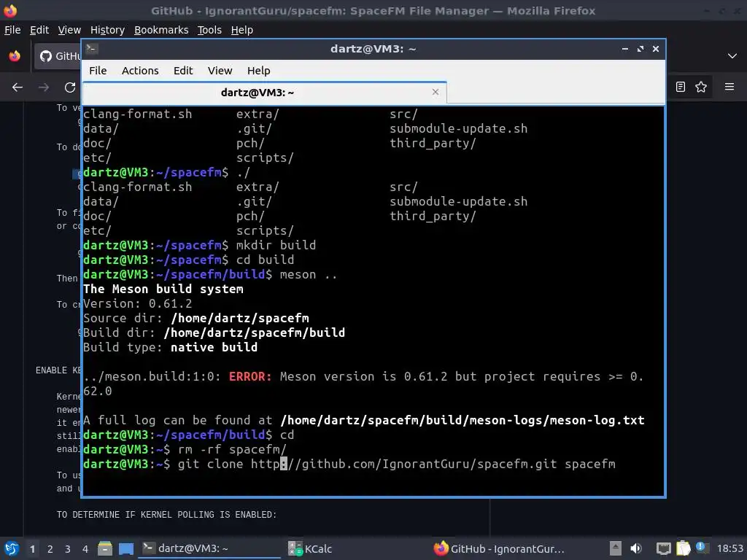
Task: Open the volume control tray icon
Action: pyautogui.click(x=635, y=548)
